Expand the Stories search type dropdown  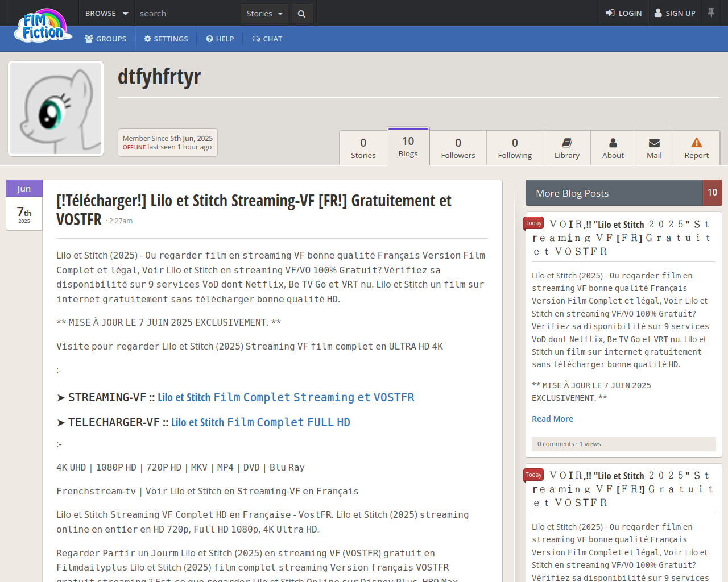coord(264,14)
